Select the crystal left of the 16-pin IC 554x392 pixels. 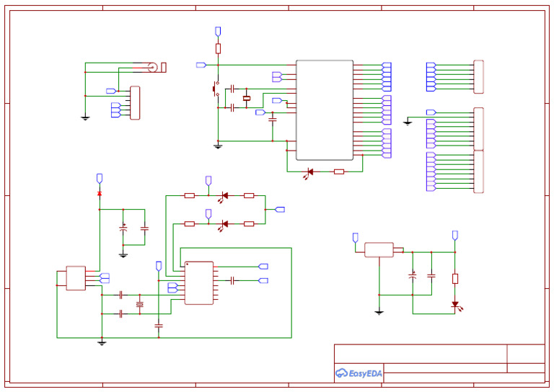[140, 304]
